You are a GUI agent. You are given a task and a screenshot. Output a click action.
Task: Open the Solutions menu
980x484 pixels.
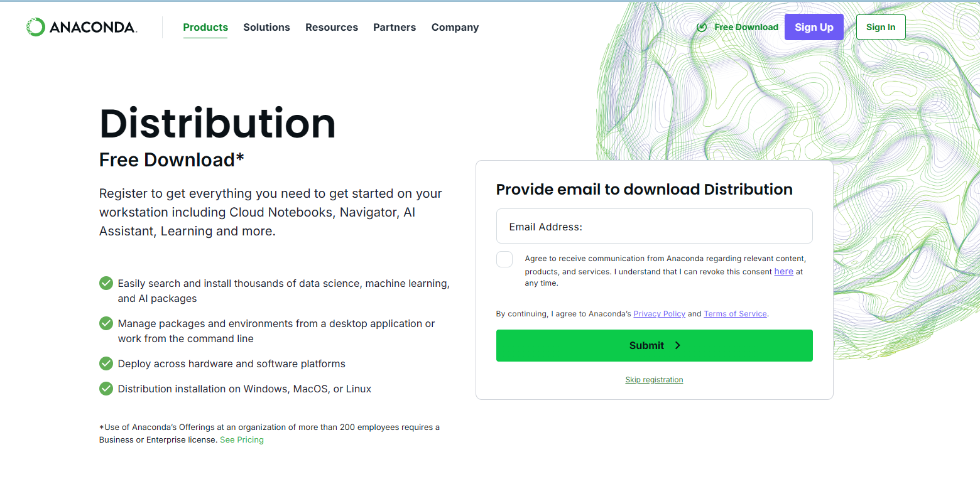266,27
